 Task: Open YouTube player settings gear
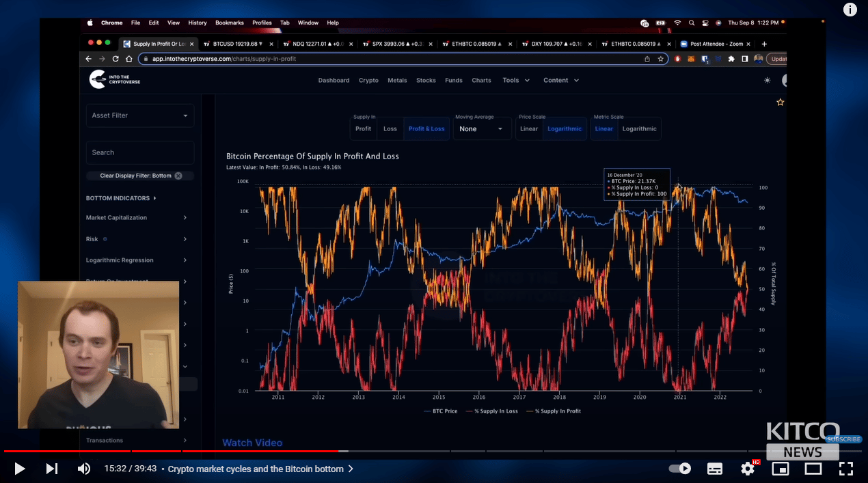click(748, 469)
